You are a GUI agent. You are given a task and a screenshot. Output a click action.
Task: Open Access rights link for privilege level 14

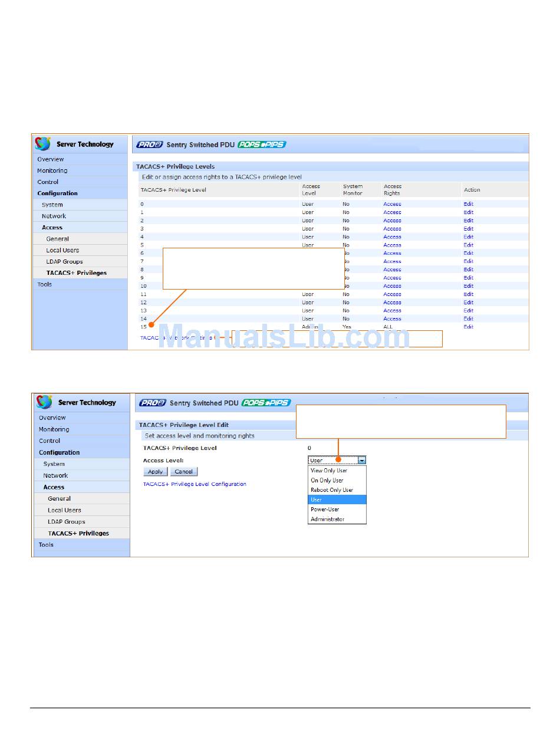[392, 318]
